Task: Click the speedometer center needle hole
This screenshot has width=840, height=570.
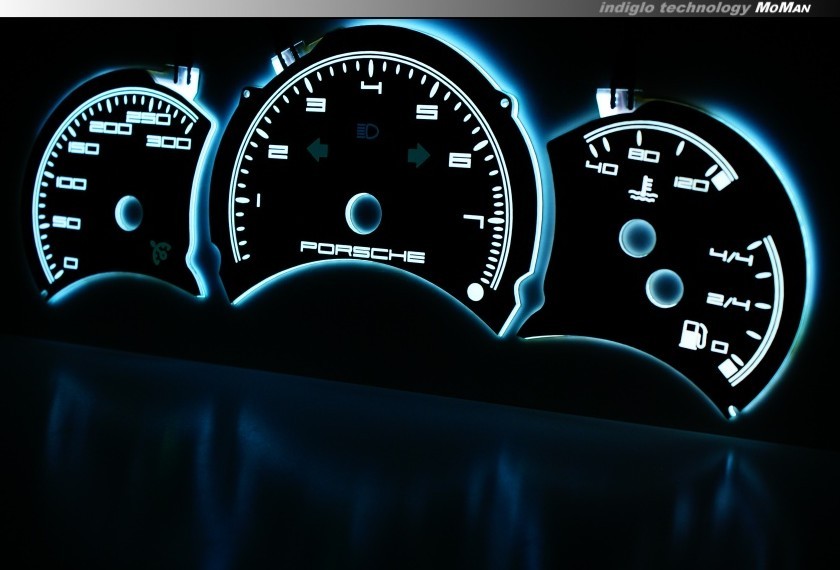Action: (x=129, y=210)
